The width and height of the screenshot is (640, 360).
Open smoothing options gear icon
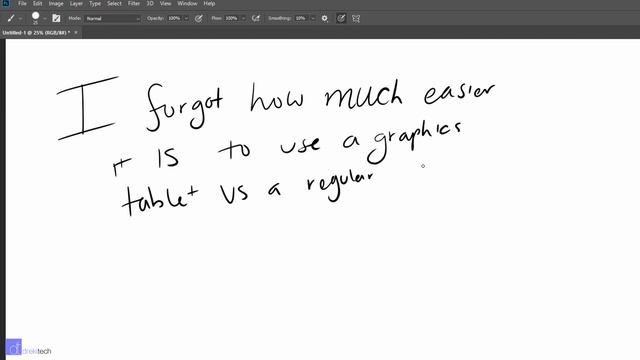point(325,18)
